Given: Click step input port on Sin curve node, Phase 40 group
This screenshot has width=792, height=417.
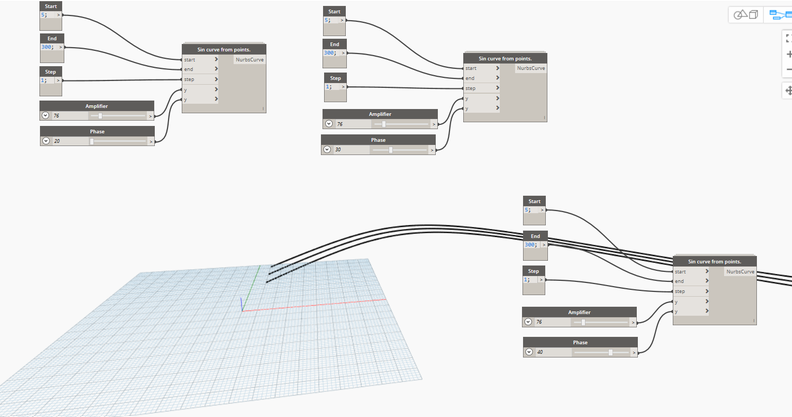Looking at the screenshot, I should (x=691, y=291).
